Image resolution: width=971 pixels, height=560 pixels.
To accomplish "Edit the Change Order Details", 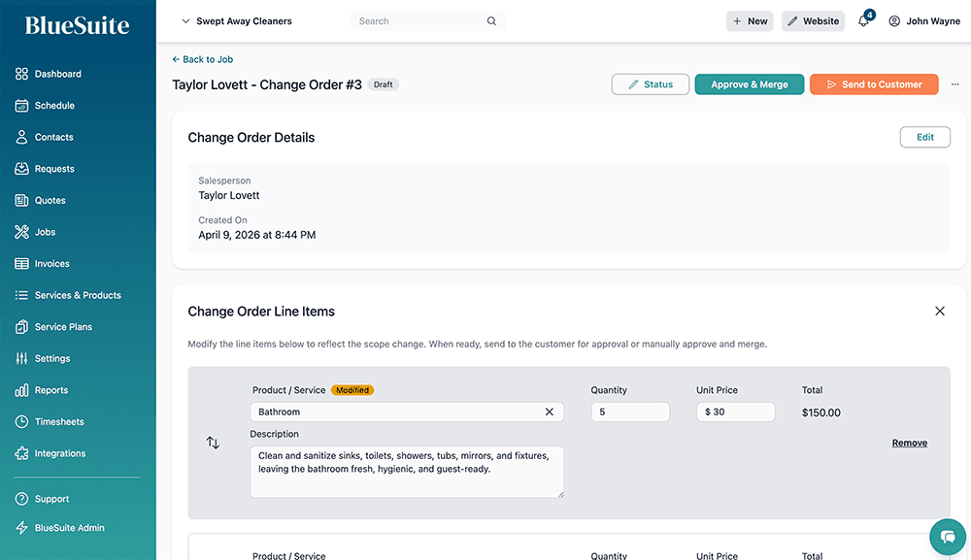I will click(925, 137).
